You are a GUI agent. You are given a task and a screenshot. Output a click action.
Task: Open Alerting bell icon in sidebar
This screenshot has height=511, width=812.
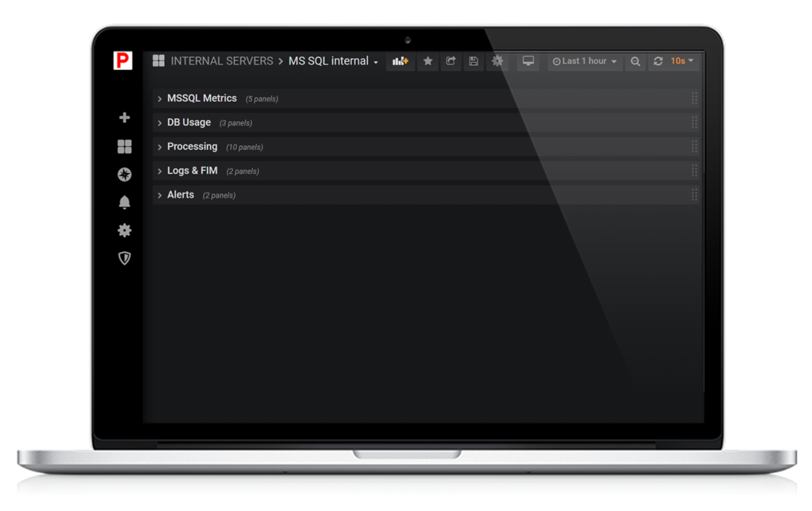(124, 202)
